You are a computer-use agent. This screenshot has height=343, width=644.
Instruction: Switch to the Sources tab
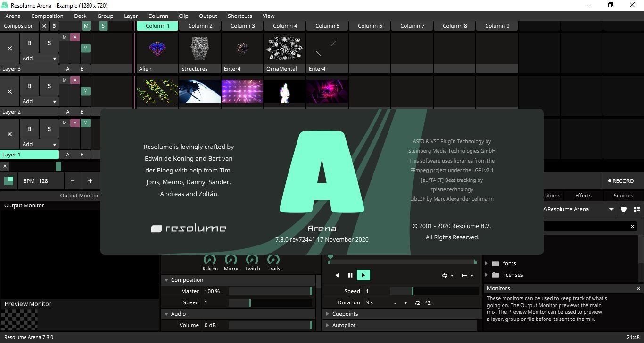[x=623, y=196]
